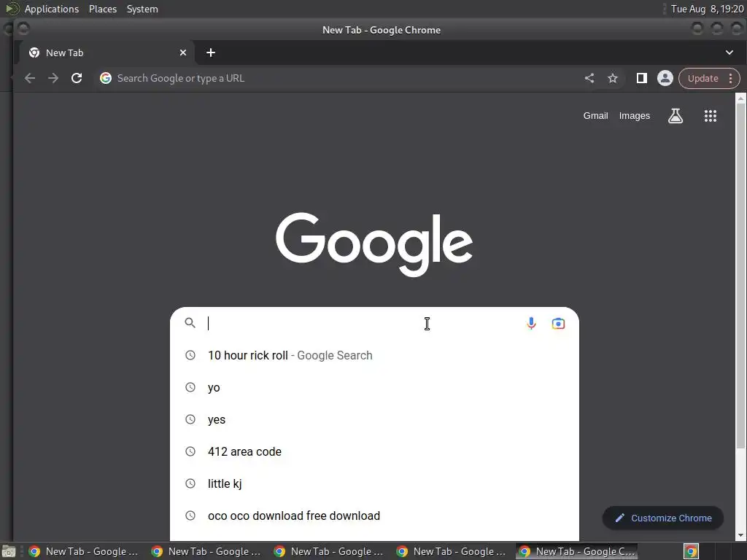Screen dimensions: 747x560
Task: Click the page vertical scrollbar thumb
Action: click(740, 276)
